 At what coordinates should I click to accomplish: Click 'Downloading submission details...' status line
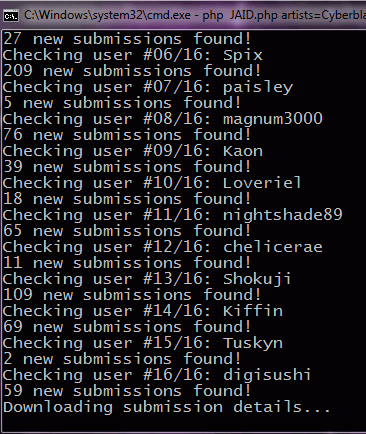167,407
